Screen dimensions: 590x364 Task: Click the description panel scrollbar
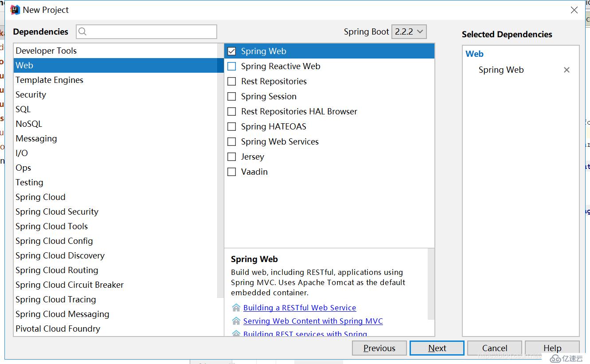coord(431,284)
